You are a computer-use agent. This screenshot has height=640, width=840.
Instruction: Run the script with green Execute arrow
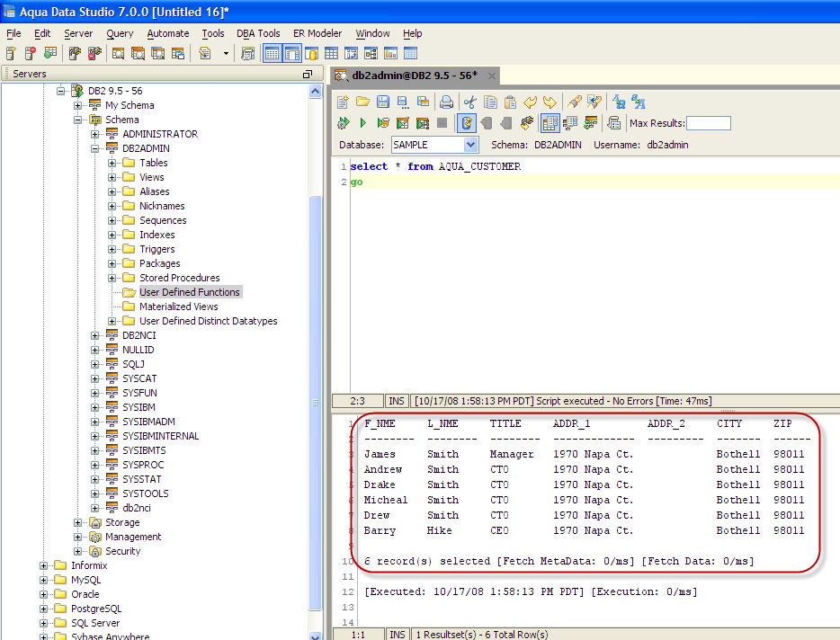tap(362, 123)
